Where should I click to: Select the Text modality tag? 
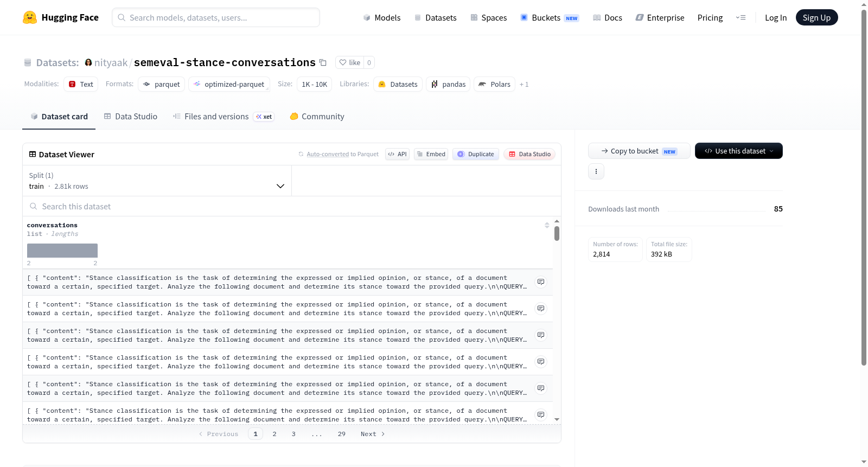[81, 84]
